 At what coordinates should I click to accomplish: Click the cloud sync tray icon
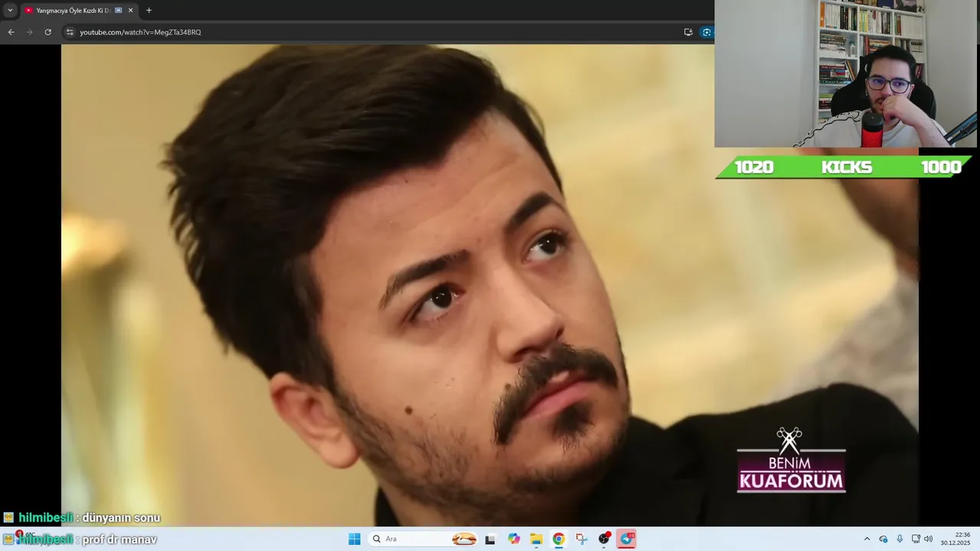point(884,539)
